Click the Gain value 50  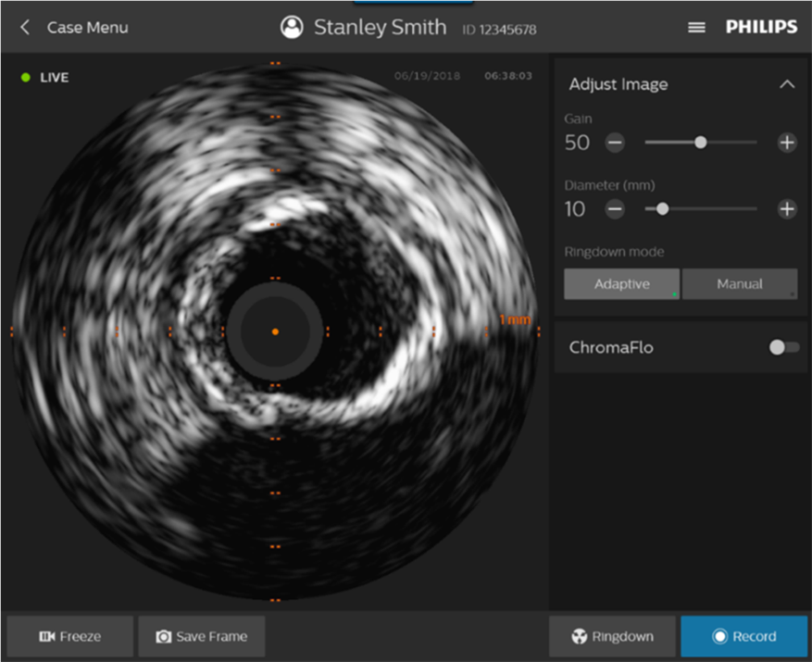[577, 143]
